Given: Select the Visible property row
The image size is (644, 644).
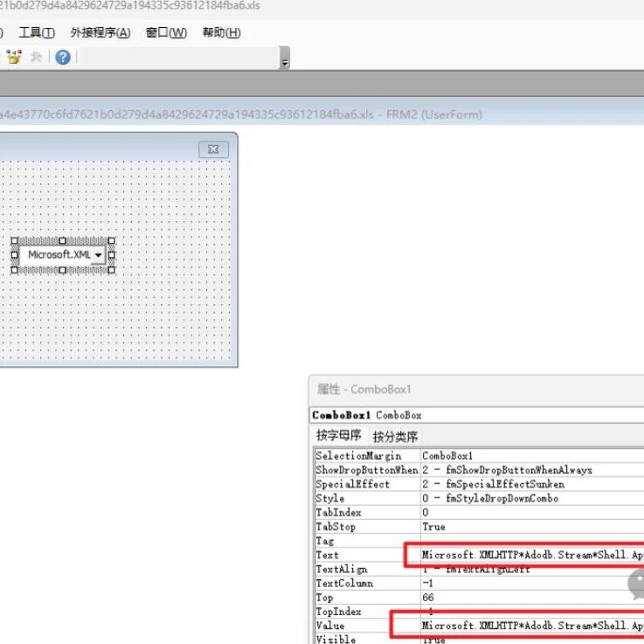Looking at the screenshot, I should coord(480,639).
